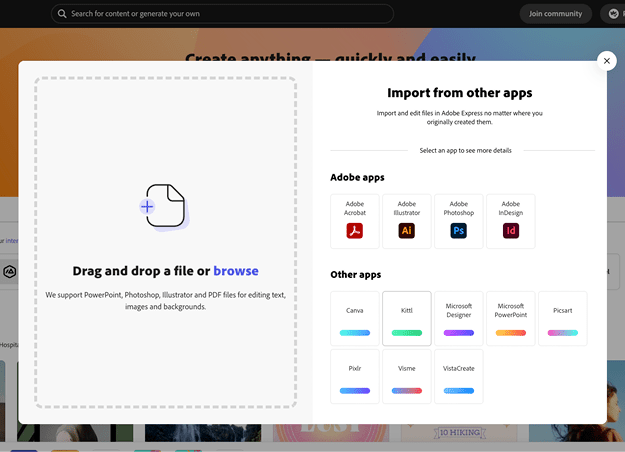Click the search field for content
625x452 pixels.
pos(222,14)
